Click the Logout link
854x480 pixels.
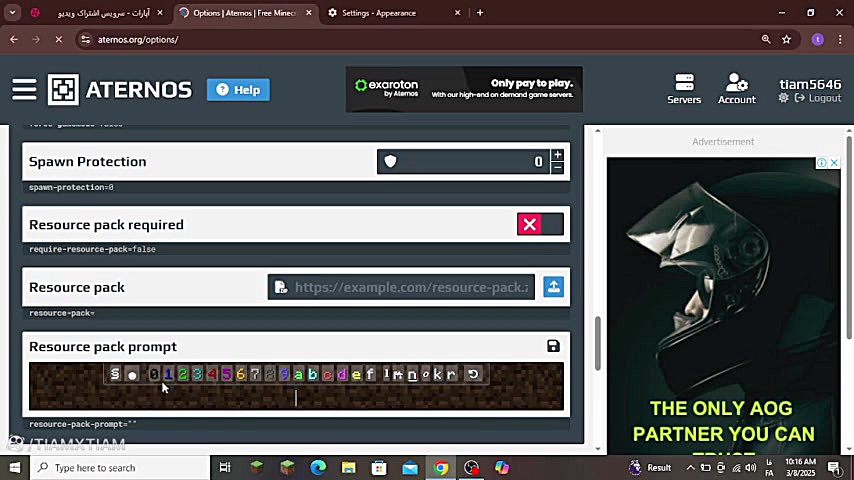(818, 98)
